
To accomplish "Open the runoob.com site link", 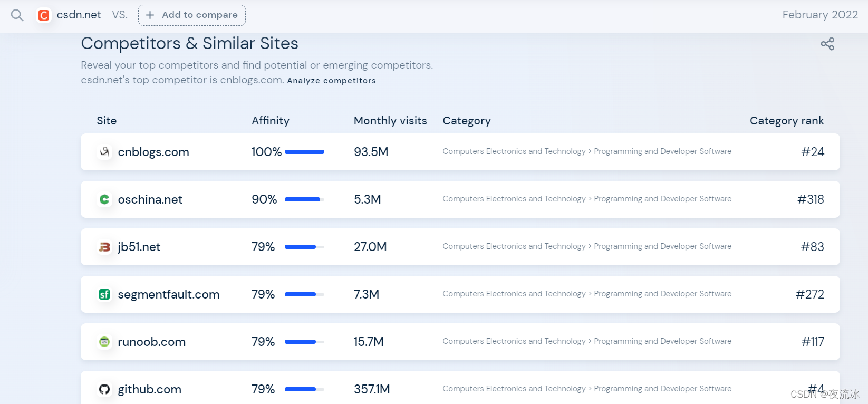I will pos(152,342).
